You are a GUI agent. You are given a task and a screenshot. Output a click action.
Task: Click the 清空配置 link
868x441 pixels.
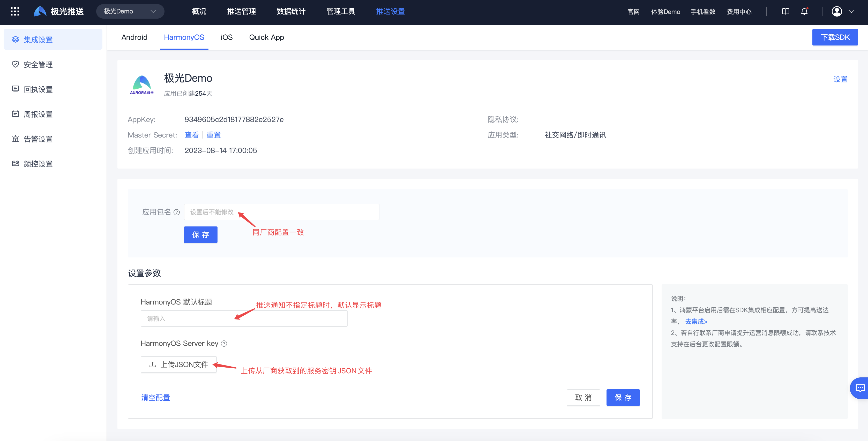click(155, 398)
